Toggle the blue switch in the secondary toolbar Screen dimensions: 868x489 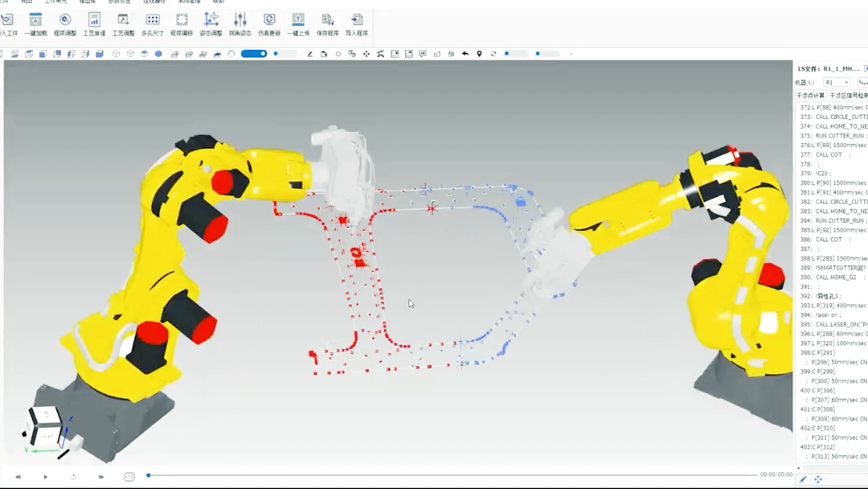[254, 54]
